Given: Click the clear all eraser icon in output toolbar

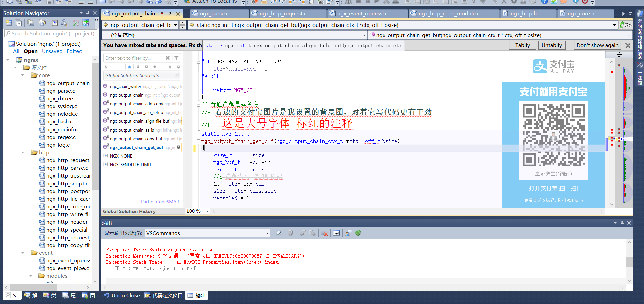Looking at the screenshot, I should 279,233.
